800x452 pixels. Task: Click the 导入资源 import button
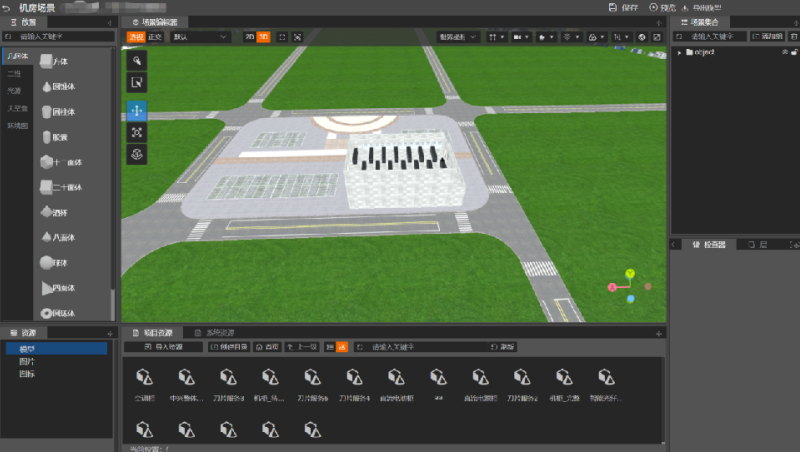point(164,347)
